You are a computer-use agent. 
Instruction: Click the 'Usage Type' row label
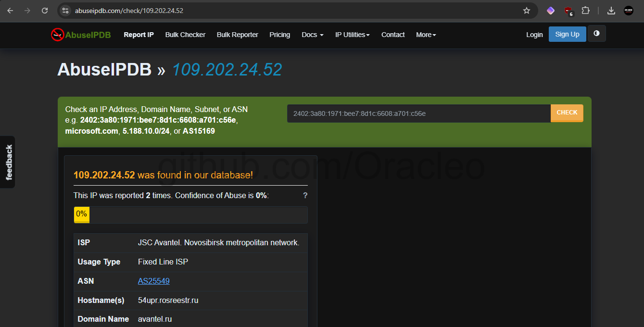99,262
